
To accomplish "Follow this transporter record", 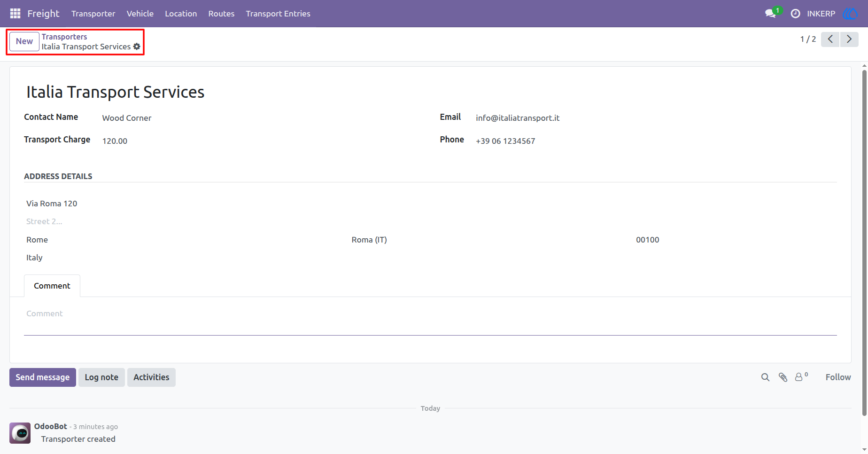I will click(x=838, y=377).
